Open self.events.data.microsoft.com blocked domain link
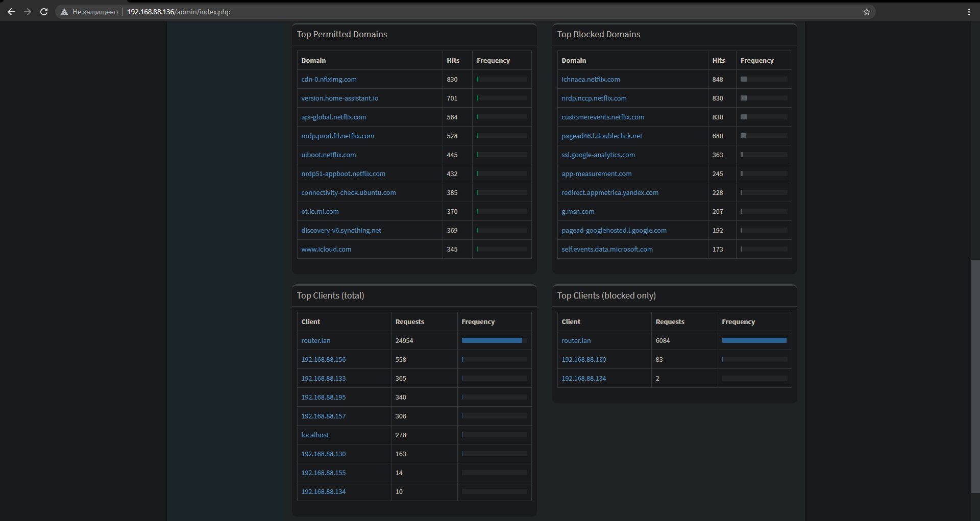This screenshot has width=980, height=521. pos(607,249)
